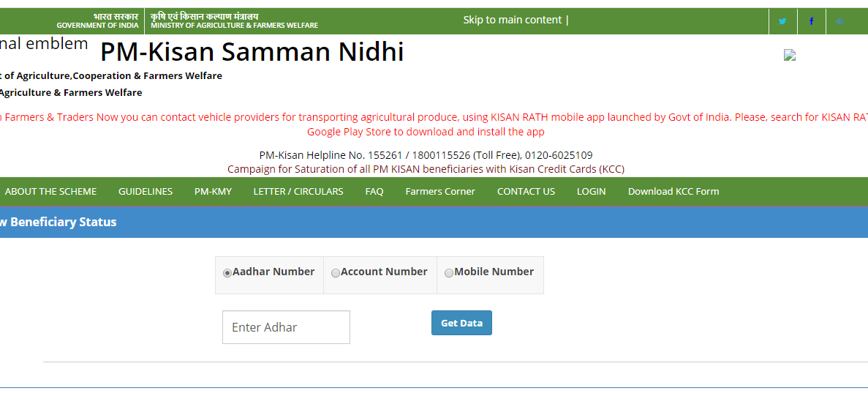Select the Aadhar Number radio button
The height and width of the screenshot is (396, 868).
tap(227, 273)
